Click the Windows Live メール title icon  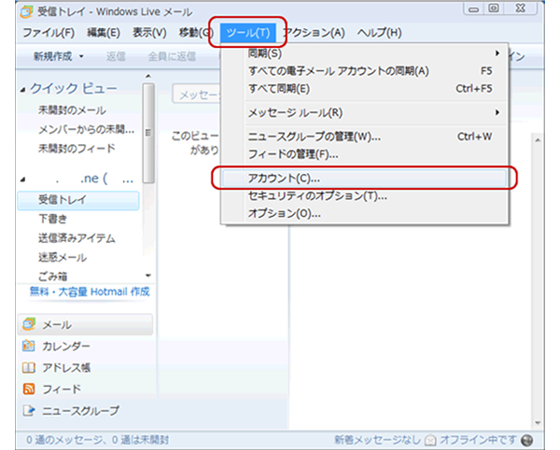point(27,11)
